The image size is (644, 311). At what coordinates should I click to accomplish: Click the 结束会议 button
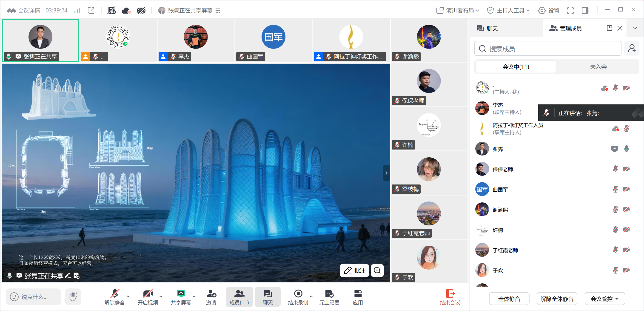(450, 297)
